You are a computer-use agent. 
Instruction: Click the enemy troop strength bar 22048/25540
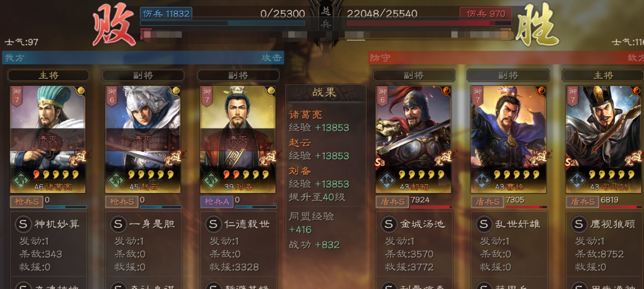tap(429, 23)
